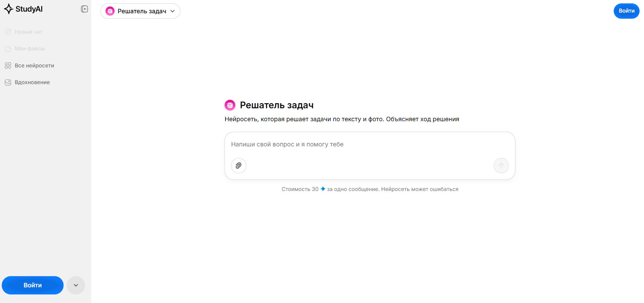Open the Решатель задач model dropdown

click(x=140, y=11)
